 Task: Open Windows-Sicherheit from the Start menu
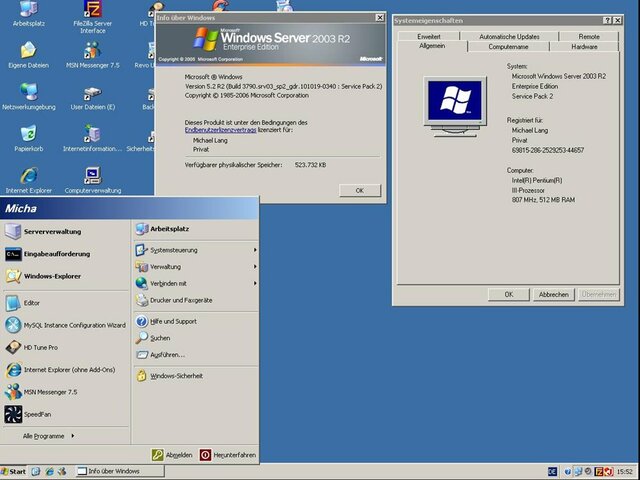point(196,376)
